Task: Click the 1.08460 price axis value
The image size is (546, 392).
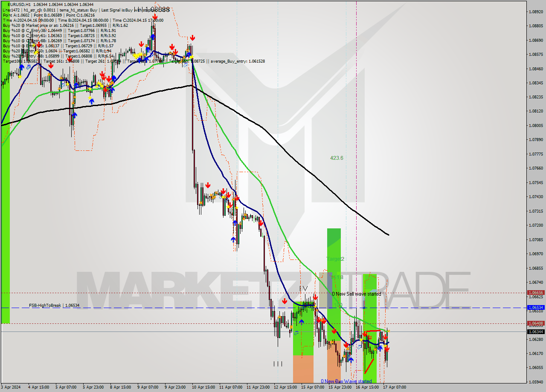Action: 536,69
